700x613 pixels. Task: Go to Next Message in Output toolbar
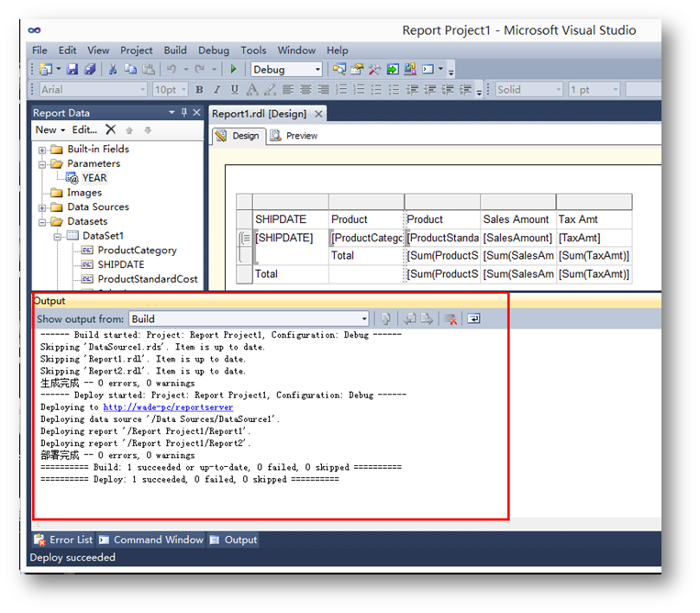click(x=428, y=318)
